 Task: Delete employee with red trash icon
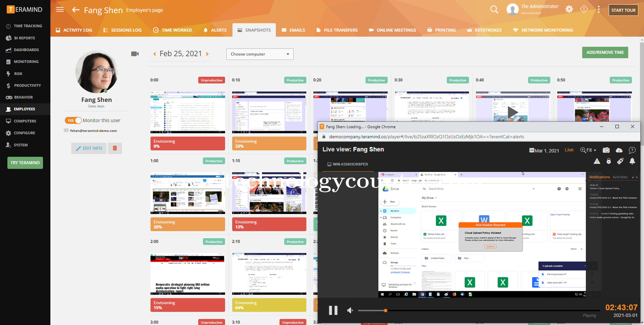115,148
